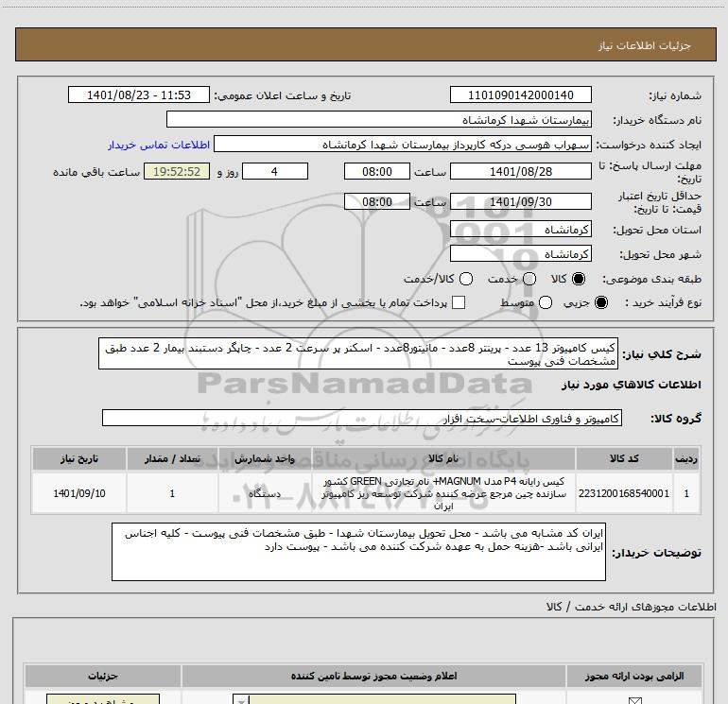Click the نوع فرآیند خرید label
728x704 pixels.
pyautogui.click(x=663, y=302)
